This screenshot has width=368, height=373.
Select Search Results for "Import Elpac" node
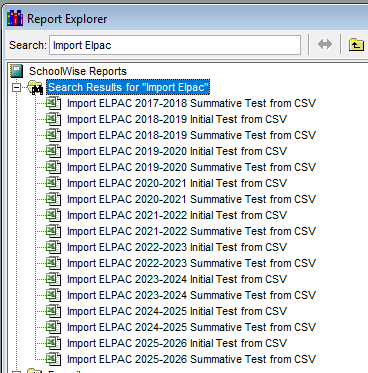[x=128, y=87]
